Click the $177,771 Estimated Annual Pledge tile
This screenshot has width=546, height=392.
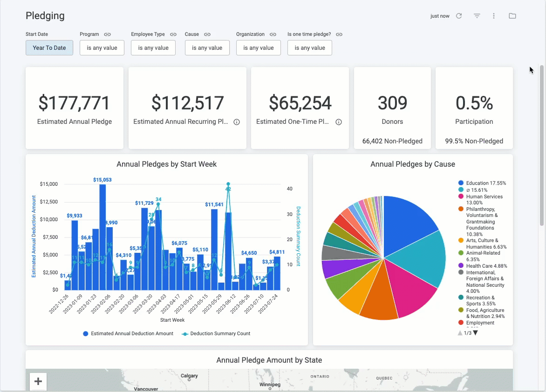pos(74,108)
